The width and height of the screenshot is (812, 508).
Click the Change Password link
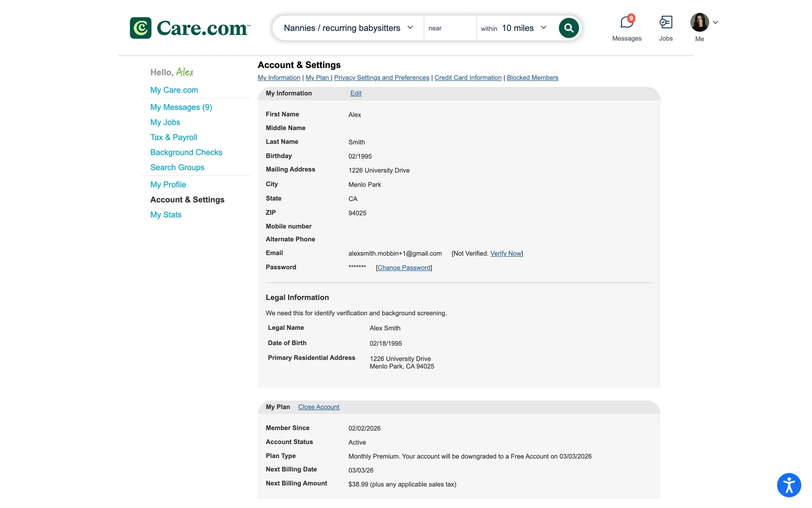point(404,268)
